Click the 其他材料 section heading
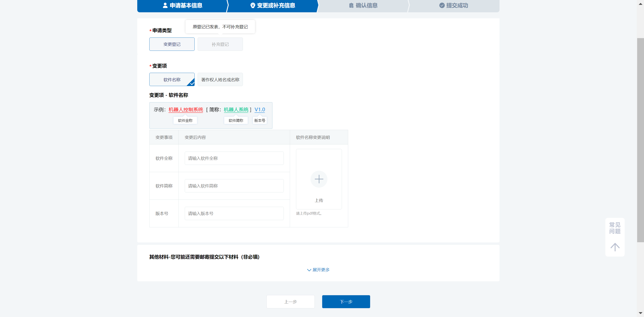 click(x=204, y=257)
